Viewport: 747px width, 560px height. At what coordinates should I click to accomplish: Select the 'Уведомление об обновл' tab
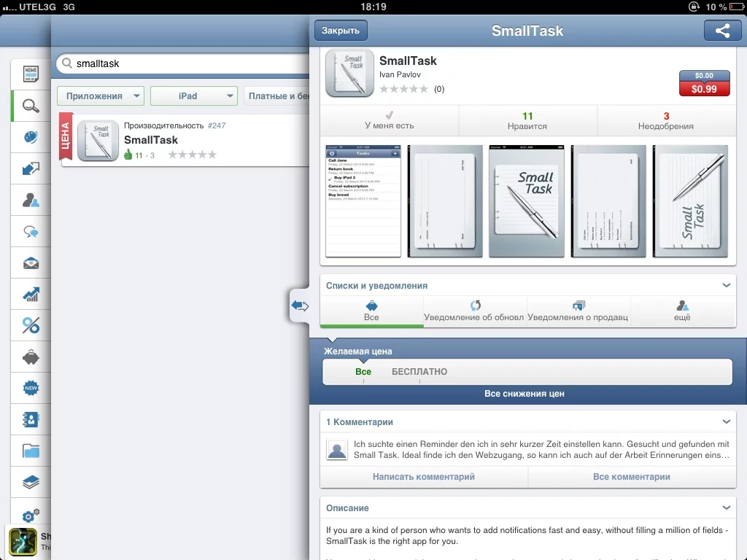coord(475,311)
